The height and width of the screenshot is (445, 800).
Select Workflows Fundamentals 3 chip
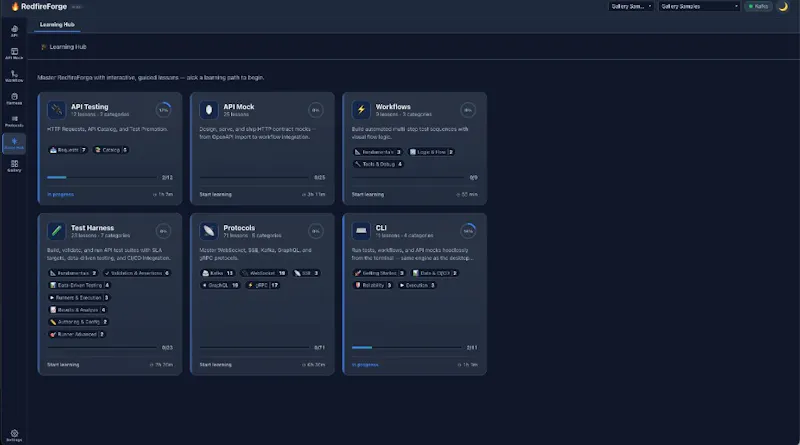pos(378,152)
